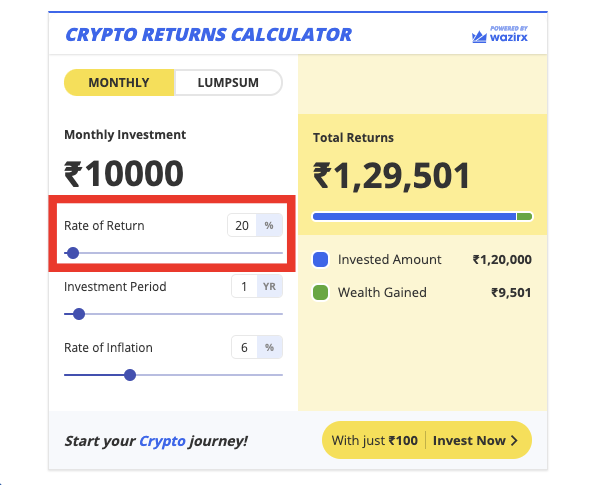Click the green Wealth Gained legend square
This screenshot has width=590, height=485.
pyautogui.click(x=320, y=292)
